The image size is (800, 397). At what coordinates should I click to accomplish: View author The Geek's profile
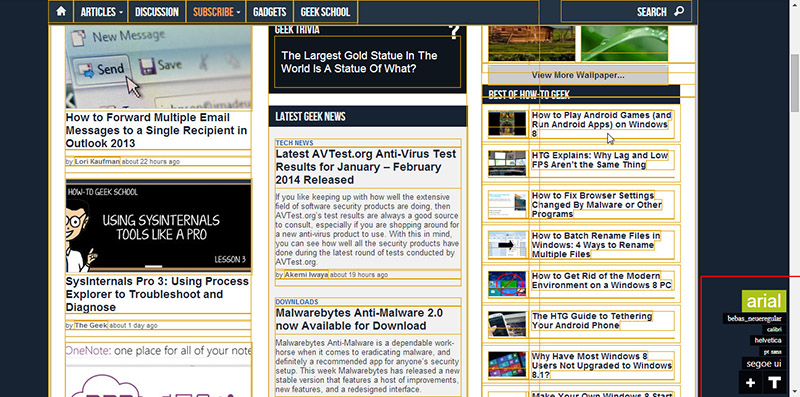point(91,325)
